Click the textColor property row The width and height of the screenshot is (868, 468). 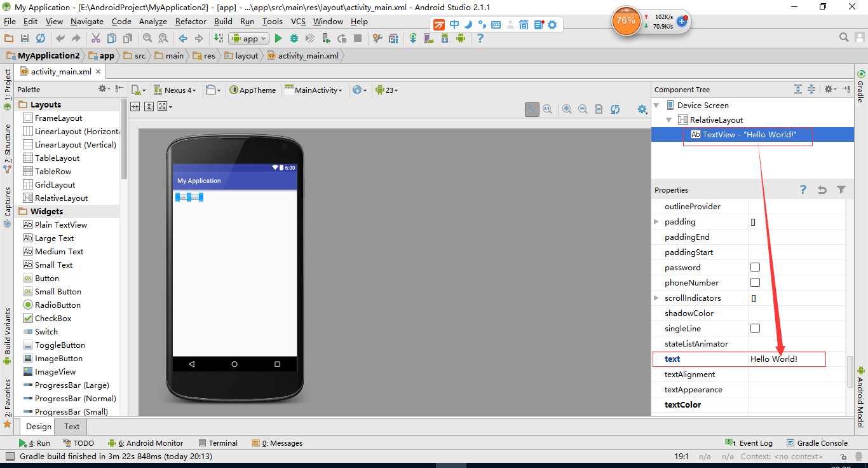[749, 404]
